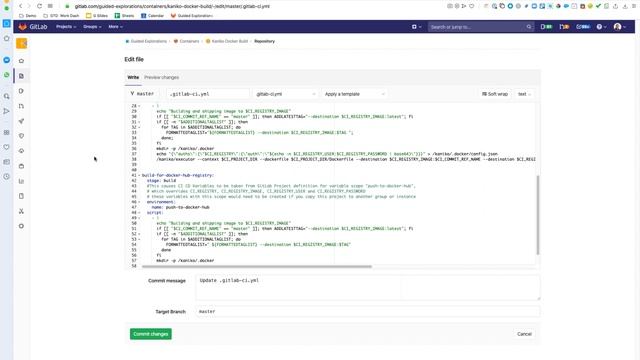Screen dimensions: 640x360
Task: Open the text syntax dropdown
Action: click(524, 94)
